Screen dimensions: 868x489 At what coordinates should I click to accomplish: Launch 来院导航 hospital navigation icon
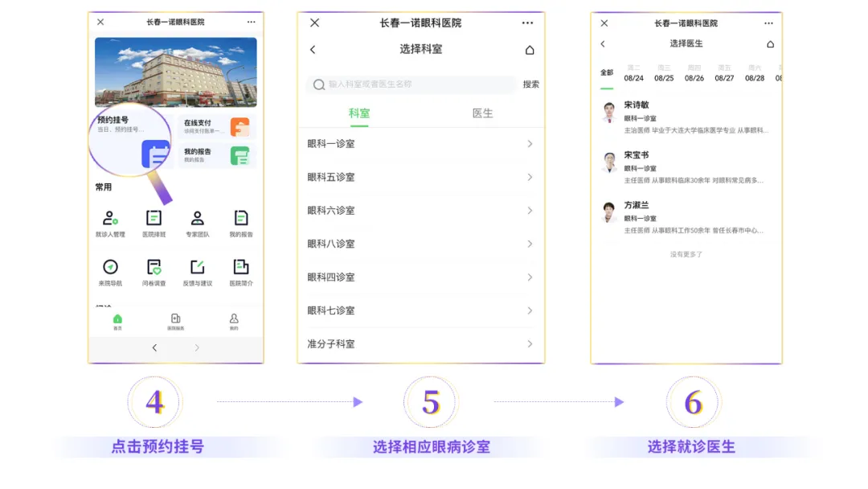point(110,268)
